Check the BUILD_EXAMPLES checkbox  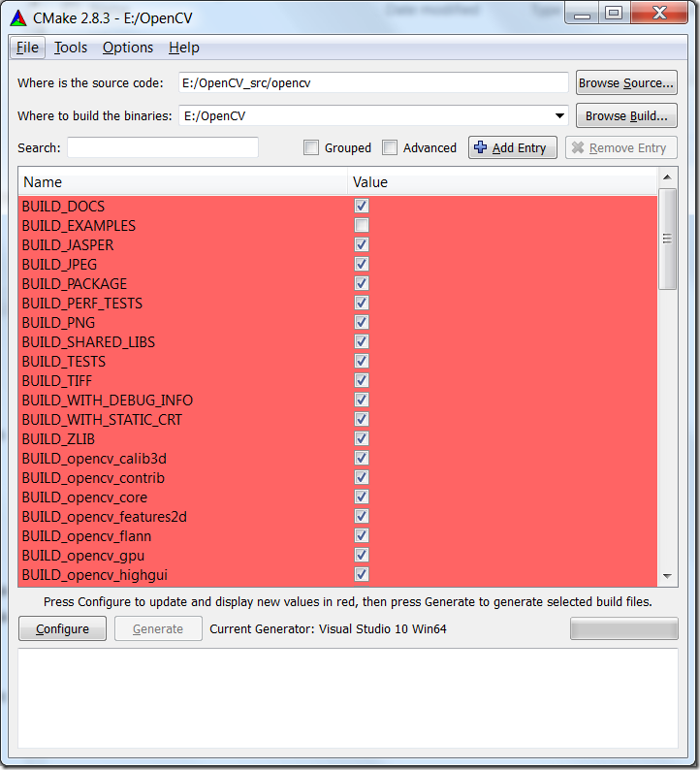coord(362,225)
